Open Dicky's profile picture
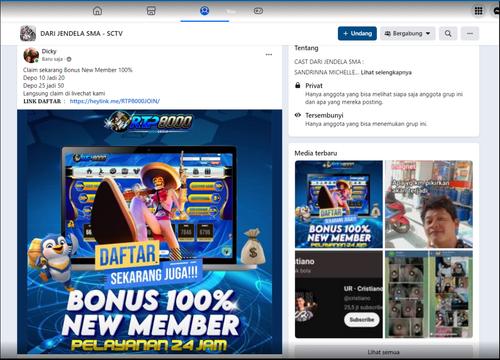Screen dimensions: 500x360 tap(31, 55)
